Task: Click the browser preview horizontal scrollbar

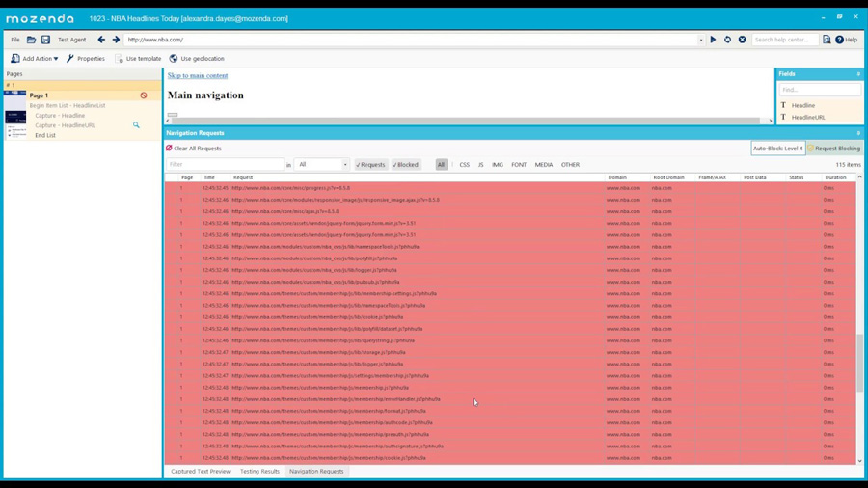Action: pos(466,121)
